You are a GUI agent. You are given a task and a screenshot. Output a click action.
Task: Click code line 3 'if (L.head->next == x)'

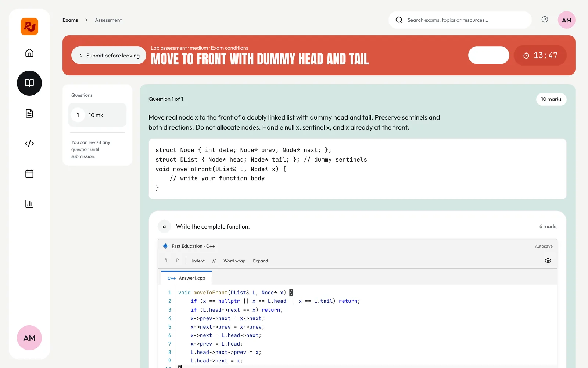pyautogui.click(x=237, y=310)
